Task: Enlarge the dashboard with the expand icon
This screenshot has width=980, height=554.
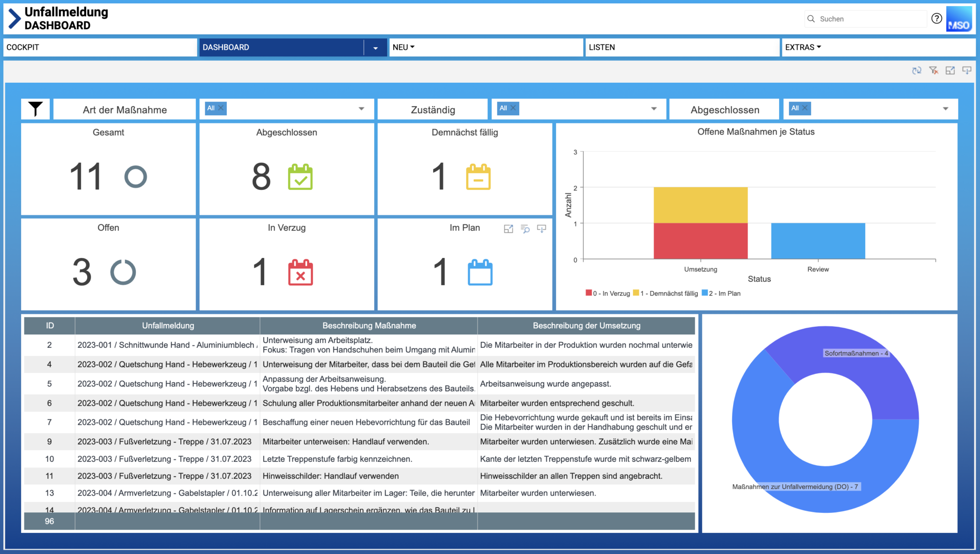Action: click(950, 70)
